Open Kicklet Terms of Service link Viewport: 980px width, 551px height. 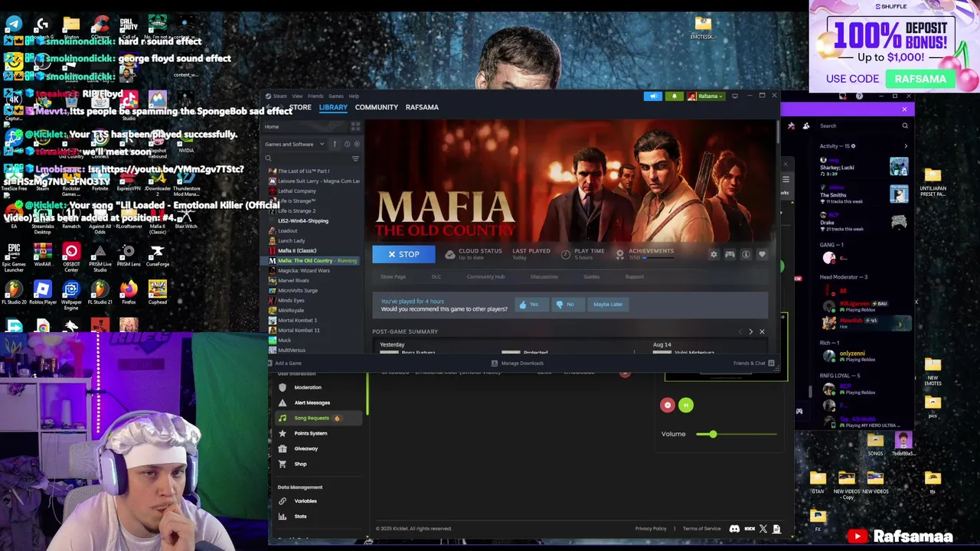[702, 529]
